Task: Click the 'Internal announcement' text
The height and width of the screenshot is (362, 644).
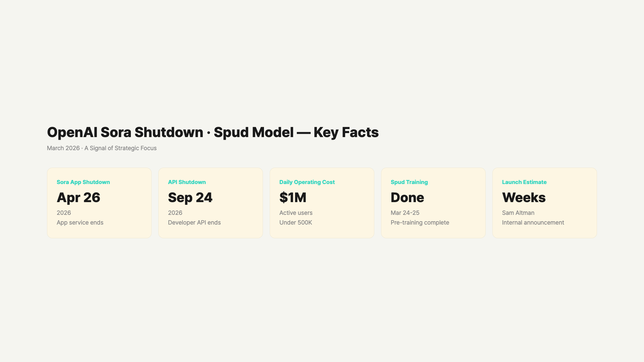Action: (x=533, y=223)
